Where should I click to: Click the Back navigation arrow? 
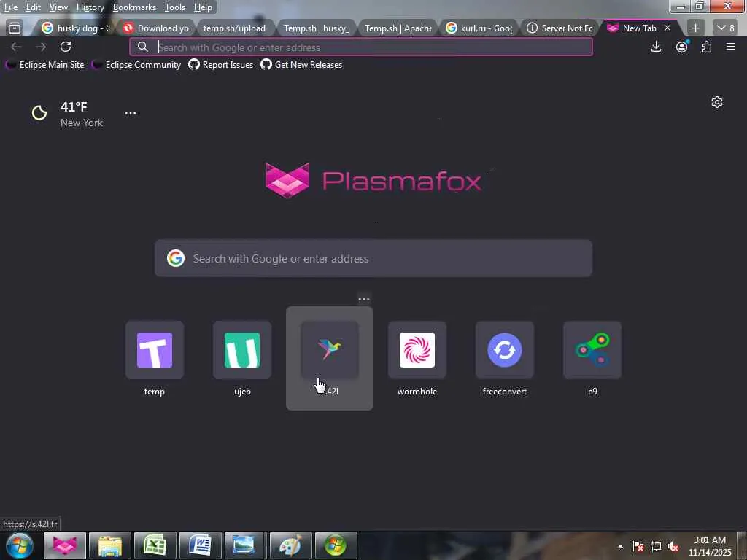pos(16,47)
